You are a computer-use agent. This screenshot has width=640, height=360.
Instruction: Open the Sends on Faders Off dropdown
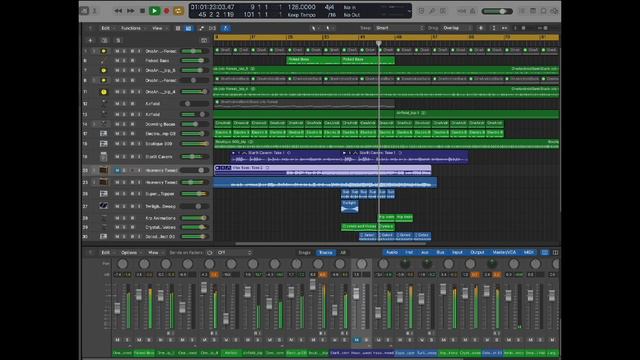(234, 253)
